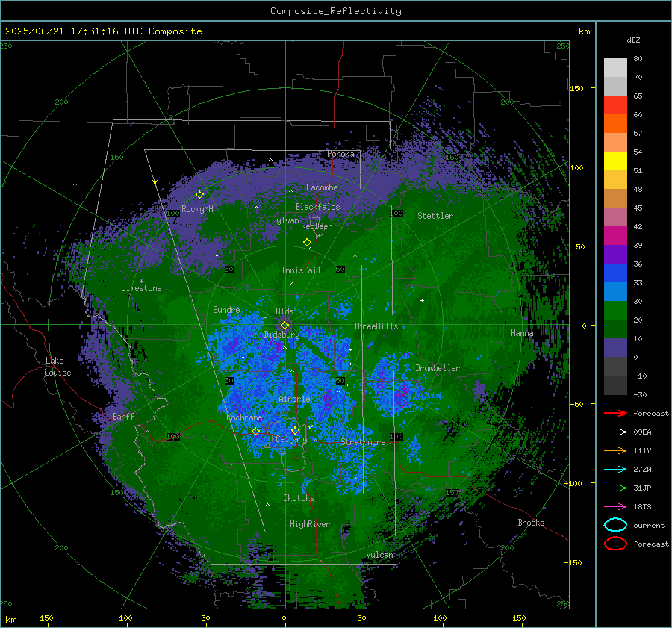The image size is (672, 628).
Task: Click the Drumheller label on map
Action: click(x=438, y=368)
